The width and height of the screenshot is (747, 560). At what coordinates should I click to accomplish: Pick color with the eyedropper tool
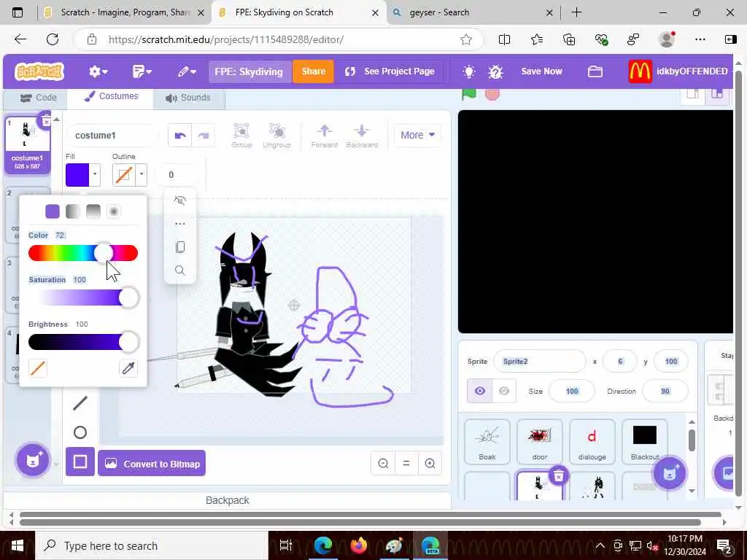pos(128,368)
